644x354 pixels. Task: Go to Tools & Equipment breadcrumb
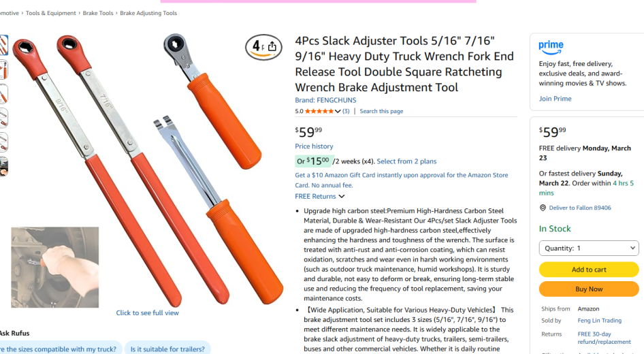coord(50,13)
